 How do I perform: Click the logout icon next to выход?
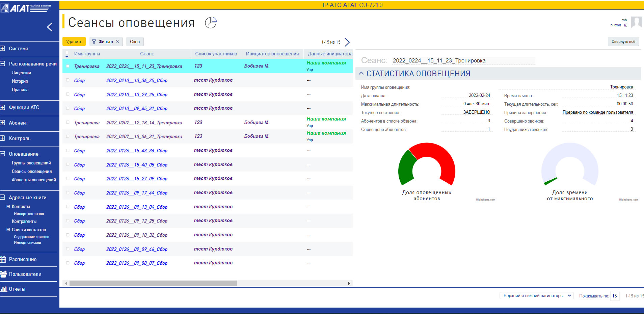click(x=626, y=25)
